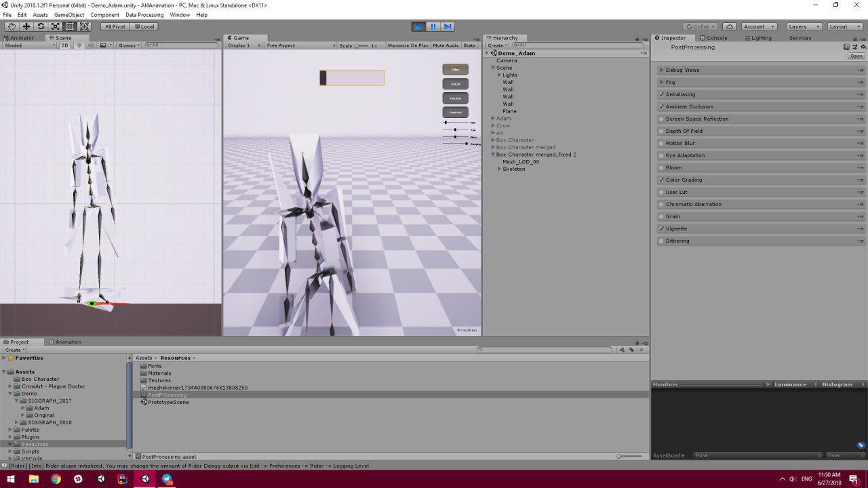Collapse the Box Character merged_fixed 2 entry
Viewport: 868px width, 488px height.
[x=492, y=154]
